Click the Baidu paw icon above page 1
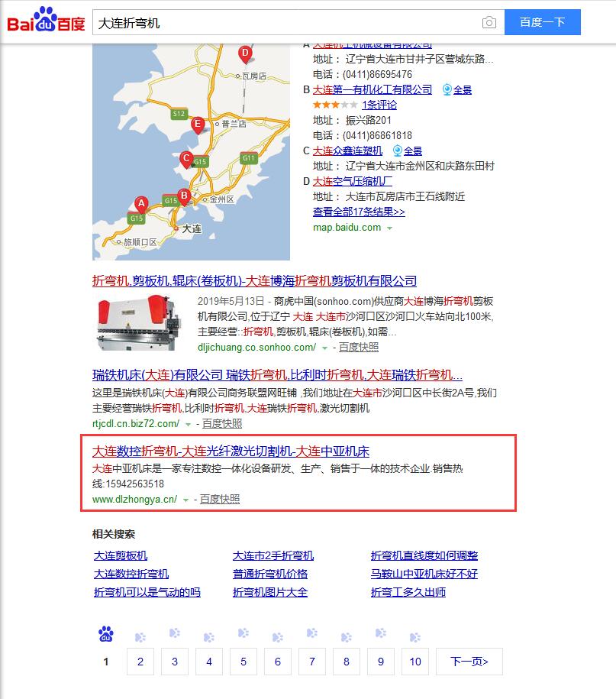 coord(106,633)
